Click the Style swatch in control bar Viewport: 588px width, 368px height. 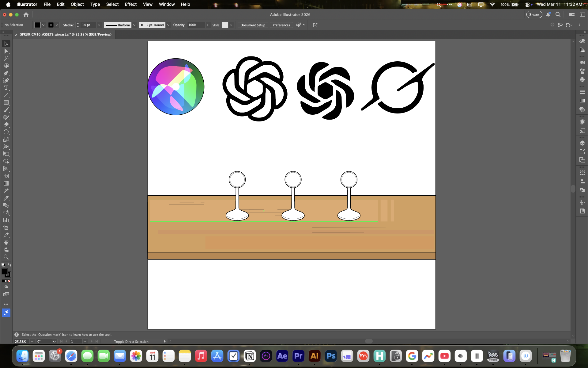[225, 25]
